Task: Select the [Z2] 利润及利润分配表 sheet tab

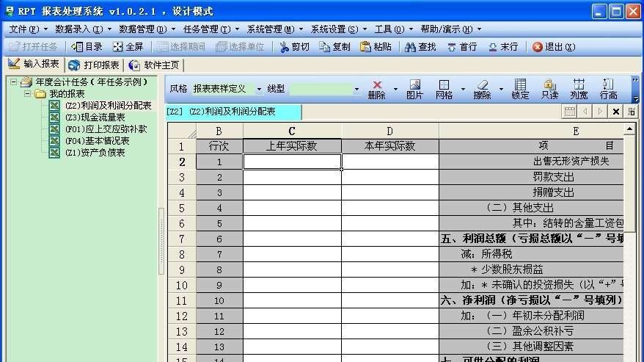Action: [233, 112]
